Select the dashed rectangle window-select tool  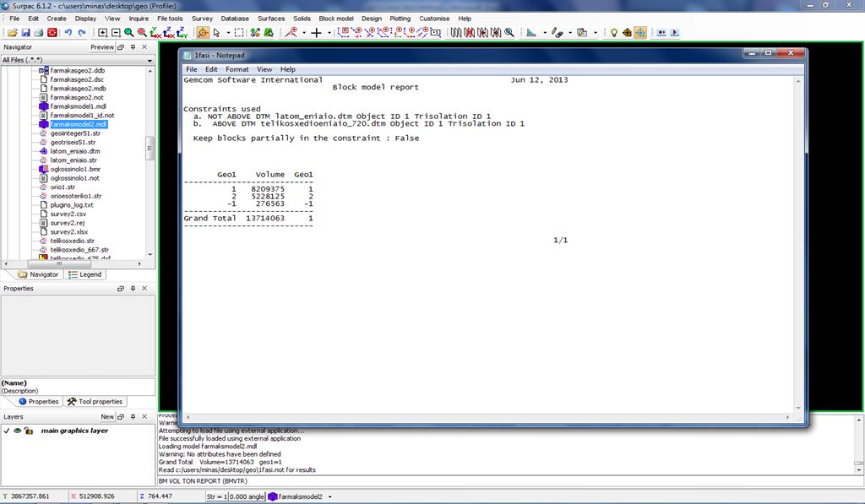click(239, 33)
